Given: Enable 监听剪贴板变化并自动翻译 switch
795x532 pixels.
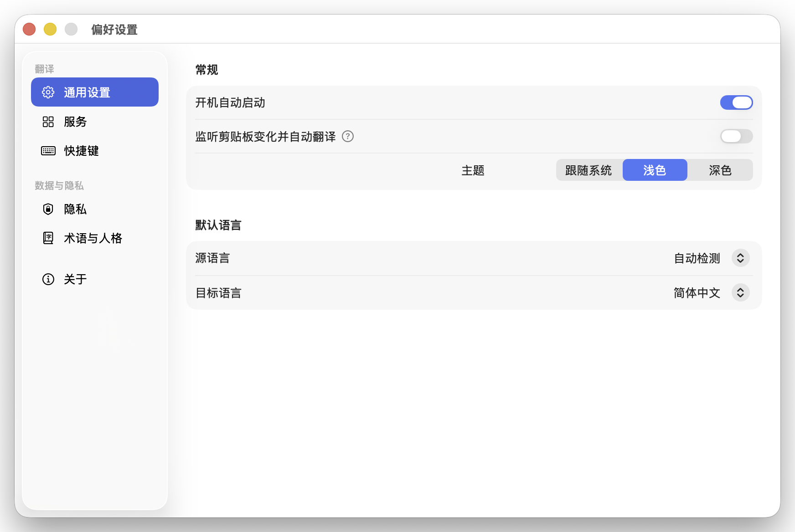Looking at the screenshot, I should [x=736, y=136].
